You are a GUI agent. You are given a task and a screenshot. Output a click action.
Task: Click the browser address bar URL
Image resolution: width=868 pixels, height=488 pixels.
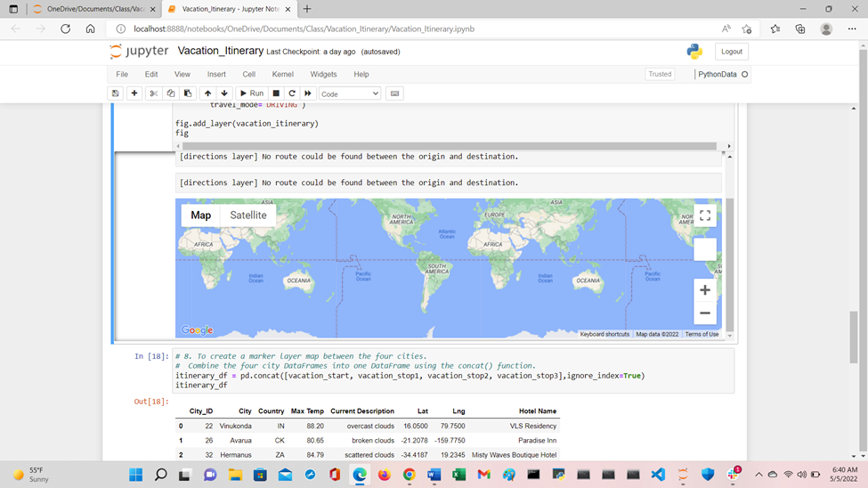[x=304, y=28]
